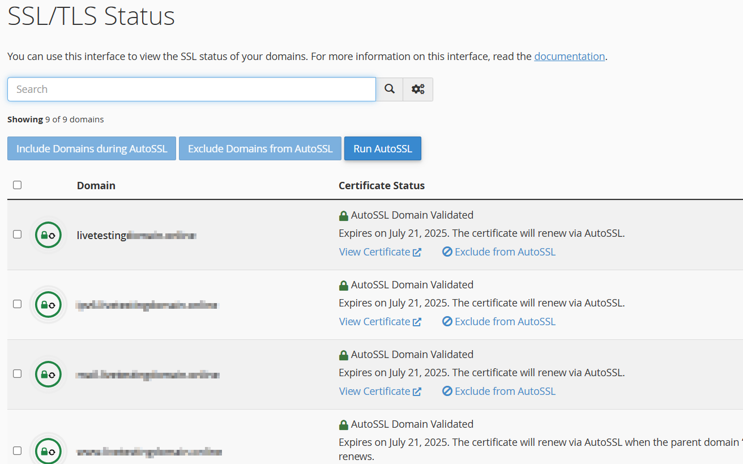Click Exclude from AutoSSL in second row

point(498,322)
